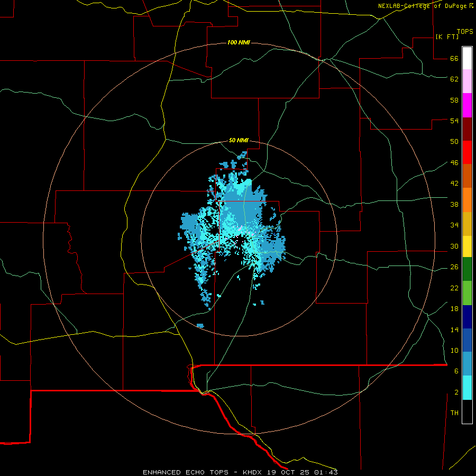This screenshot has width=476, height=476.
Task: Click the "10" legend scale label
Action: coord(454,351)
